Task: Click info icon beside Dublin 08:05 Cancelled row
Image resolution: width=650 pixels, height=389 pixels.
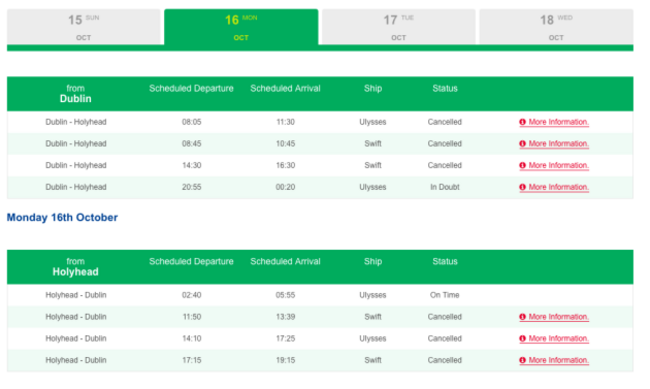Action: (x=522, y=122)
